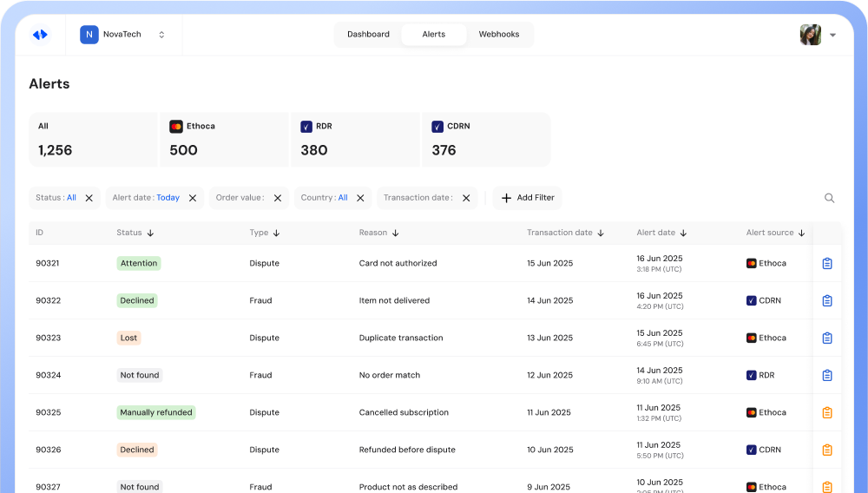Viewport: 868px width, 493px height.
Task: Select the RDR alerts summary card
Action: tap(355, 139)
